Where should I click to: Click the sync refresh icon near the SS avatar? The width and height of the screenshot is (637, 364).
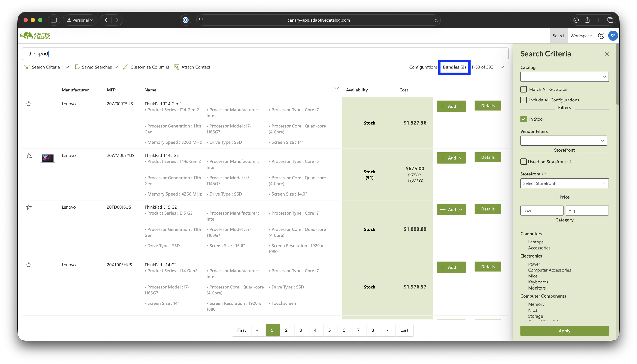[601, 36]
